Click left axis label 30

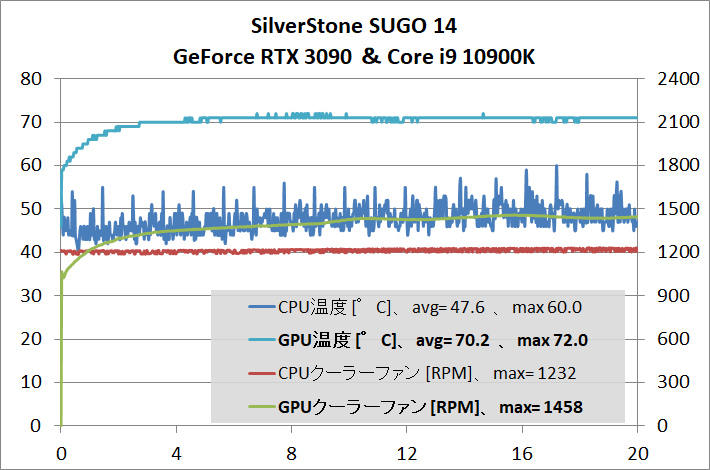tap(31, 296)
